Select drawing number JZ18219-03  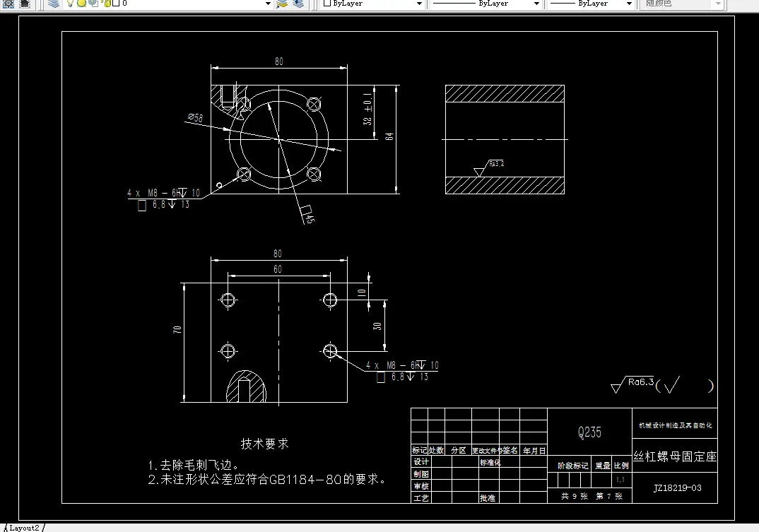[x=677, y=488]
